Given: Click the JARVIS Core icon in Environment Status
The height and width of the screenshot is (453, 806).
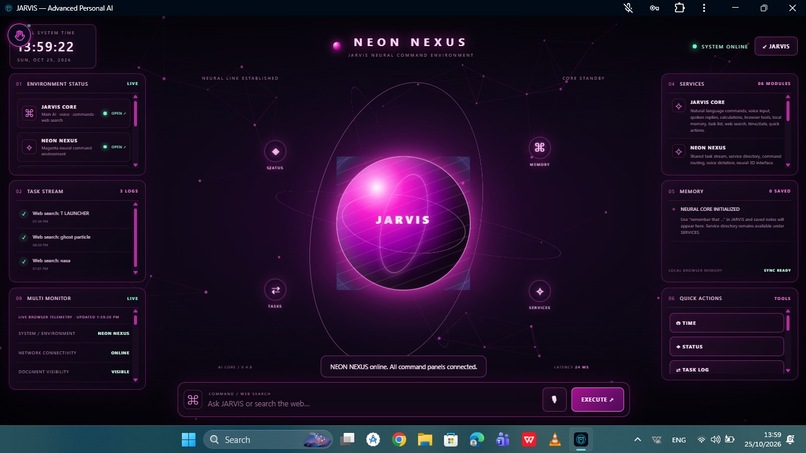Looking at the screenshot, I should 29,113.
